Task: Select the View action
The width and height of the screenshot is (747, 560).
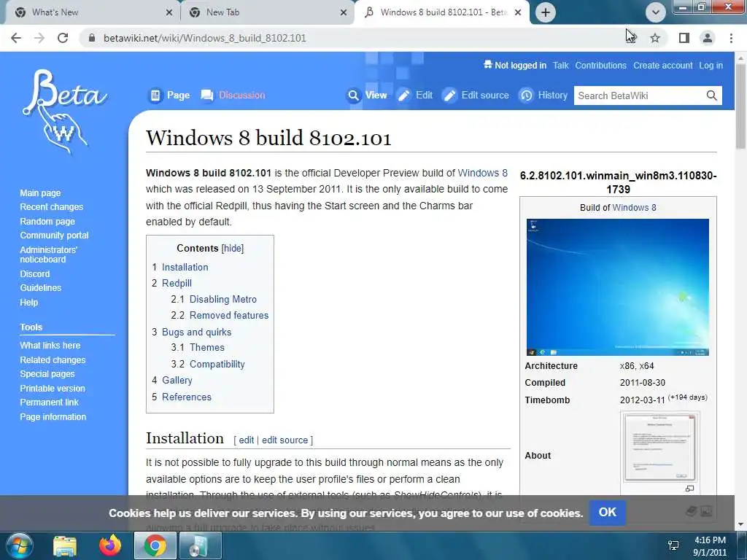Action: pos(367,96)
